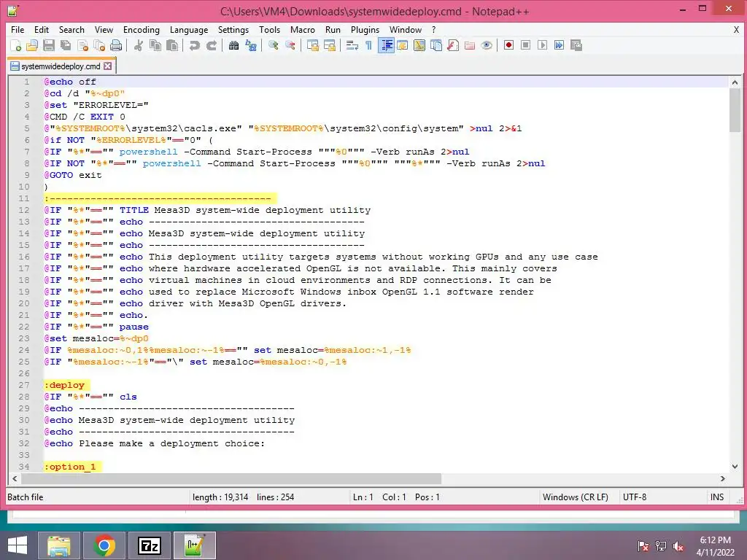The width and height of the screenshot is (747, 560).
Task: Click the :option_1 label line
Action: [x=72, y=467]
